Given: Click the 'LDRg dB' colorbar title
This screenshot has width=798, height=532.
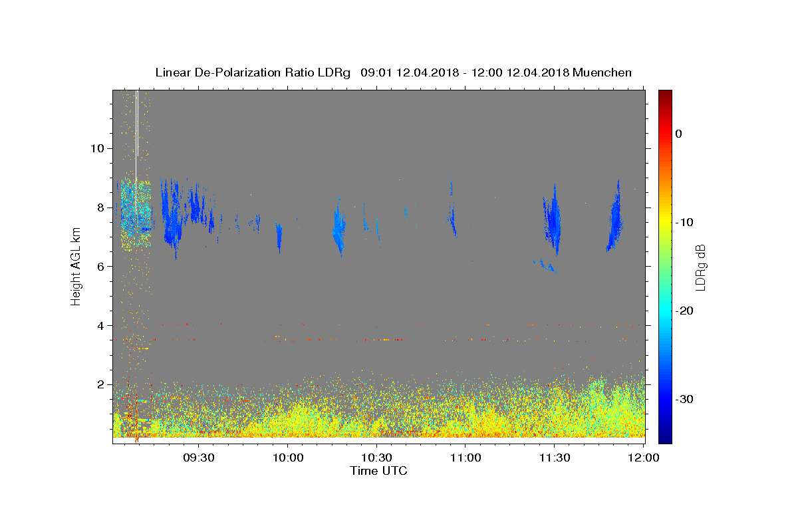Looking at the screenshot, I should [x=700, y=267].
